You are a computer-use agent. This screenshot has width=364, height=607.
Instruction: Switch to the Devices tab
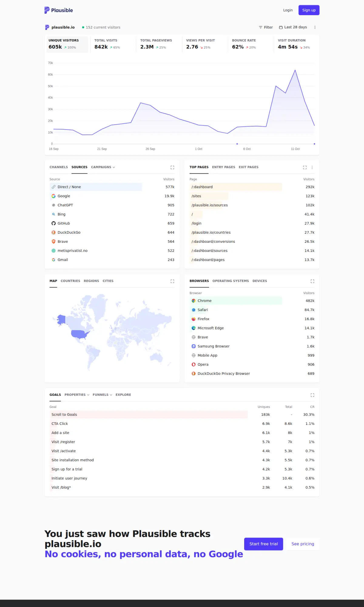[260, 281]
